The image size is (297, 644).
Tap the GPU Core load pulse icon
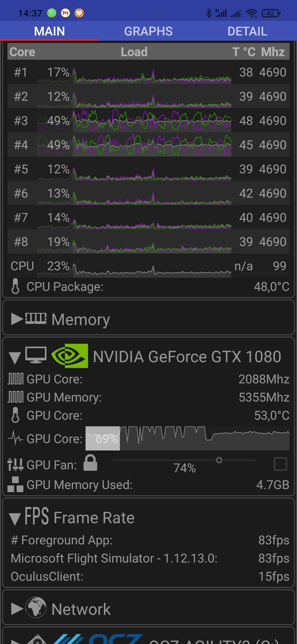(15, 438)
